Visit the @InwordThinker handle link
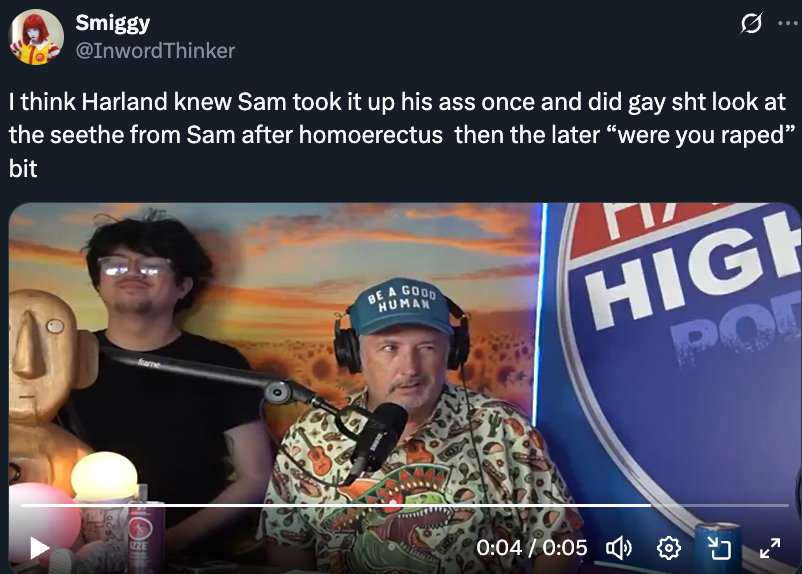The height and width of the screenshot is (574, 802). click(x=155, y=51)
